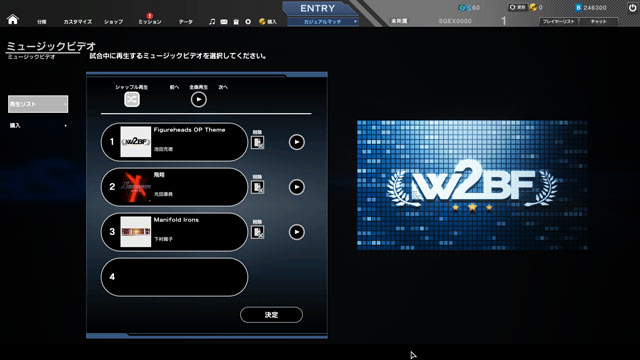Play the Manifold Irons track

(x=297, y=232)
